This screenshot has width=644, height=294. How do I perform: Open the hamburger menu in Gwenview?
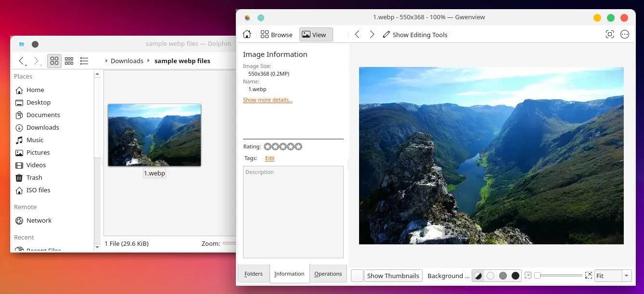[x=625, y=34]
